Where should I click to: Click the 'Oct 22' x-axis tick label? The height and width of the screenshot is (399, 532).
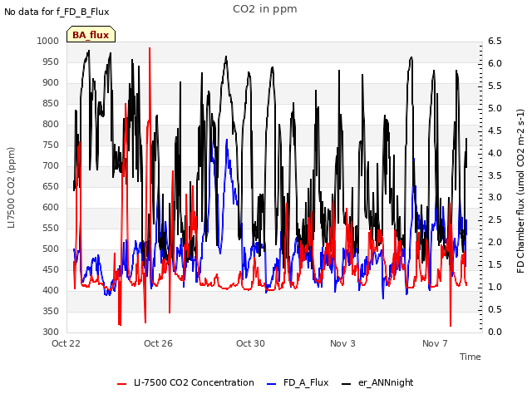click(66, 343)
